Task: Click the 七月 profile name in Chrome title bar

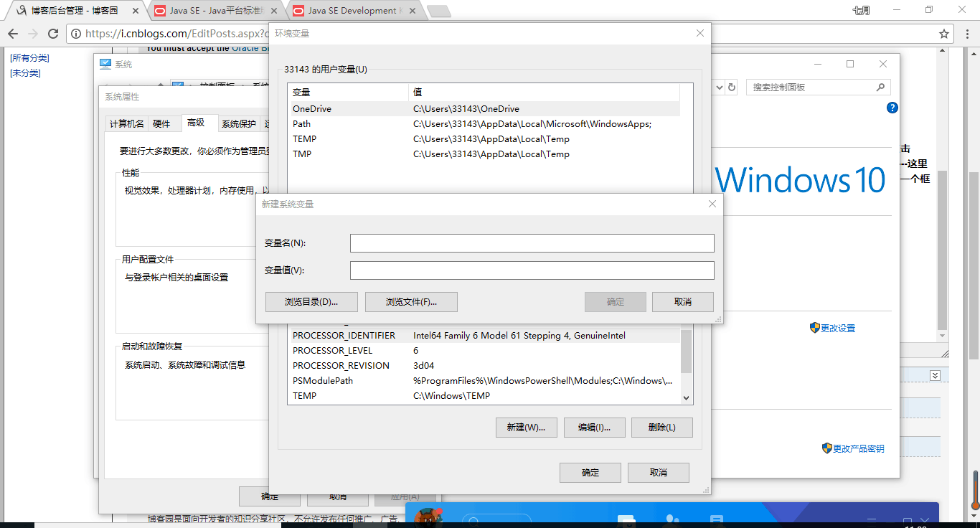Action: tap(861, 10)
